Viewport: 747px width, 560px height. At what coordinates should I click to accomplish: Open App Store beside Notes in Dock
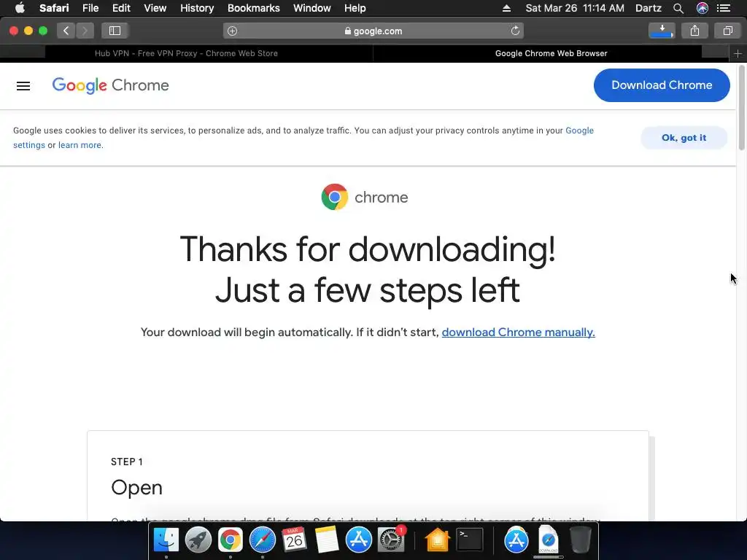(x=358, y=540)
